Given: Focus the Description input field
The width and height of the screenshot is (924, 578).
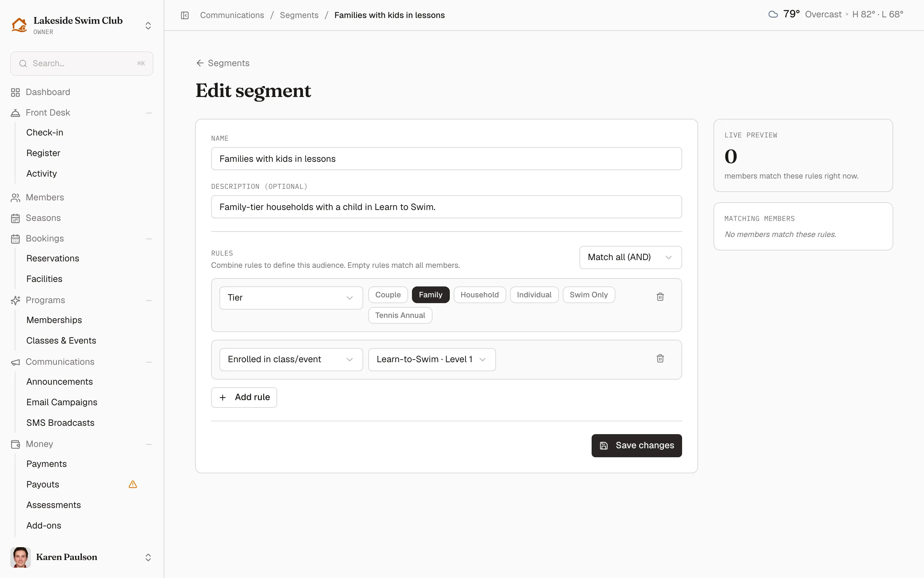Looking at the screenshot, I should pyautogui.click(x=446, y=207).
